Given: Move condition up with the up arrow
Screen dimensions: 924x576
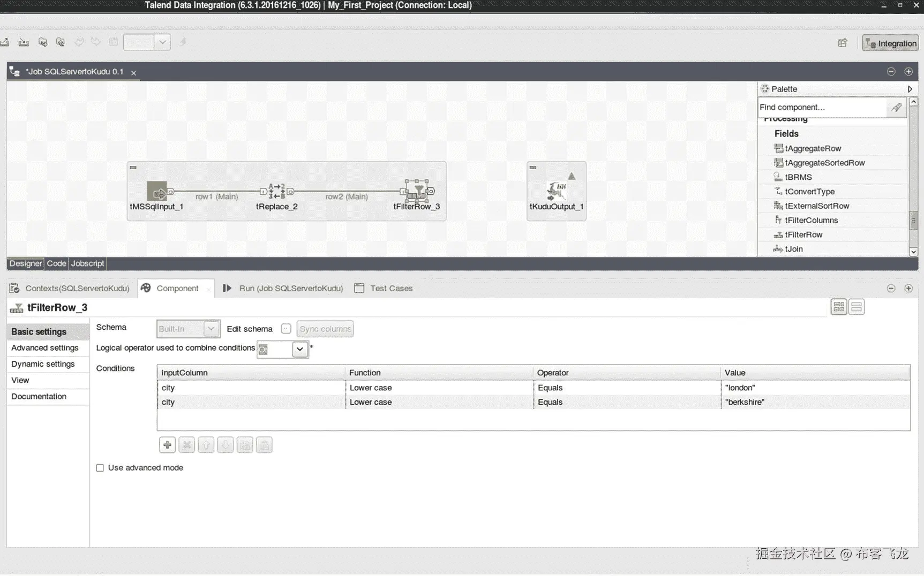Looking at the screenshot, I should (206, 445).
